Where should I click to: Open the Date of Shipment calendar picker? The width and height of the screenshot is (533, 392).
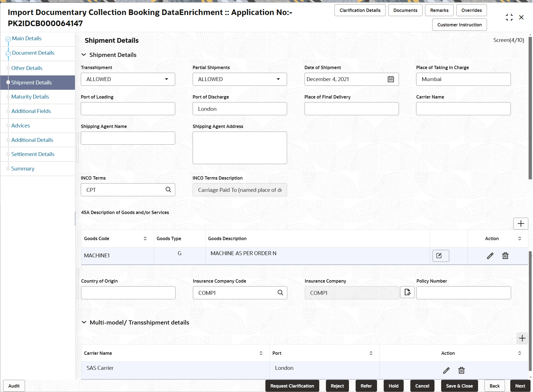click(x=391, y=79)
